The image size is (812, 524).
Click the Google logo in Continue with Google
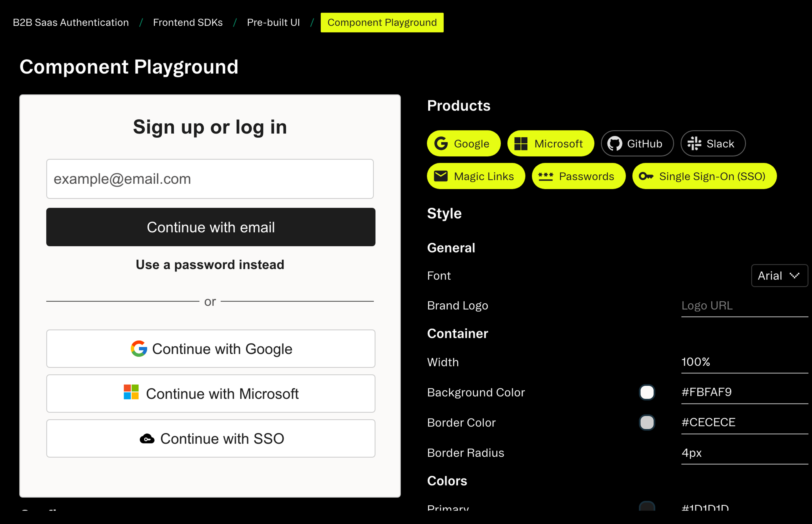[139, 349]
